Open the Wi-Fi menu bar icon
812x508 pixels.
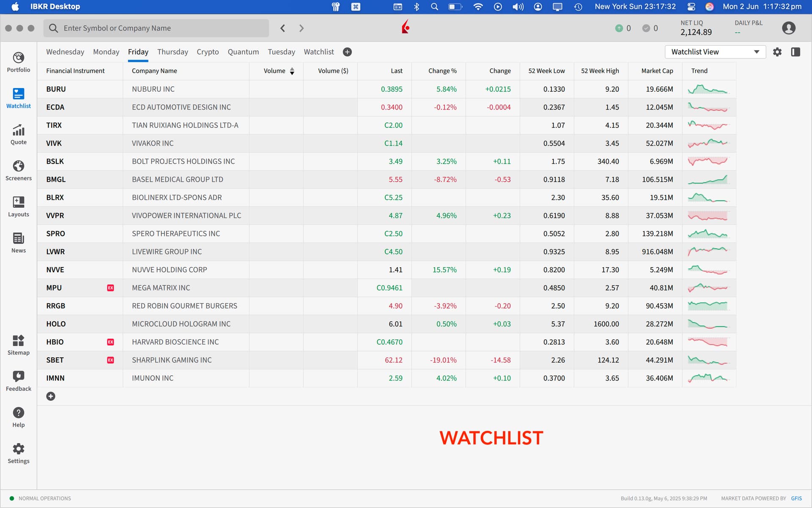tap(478, 7)
